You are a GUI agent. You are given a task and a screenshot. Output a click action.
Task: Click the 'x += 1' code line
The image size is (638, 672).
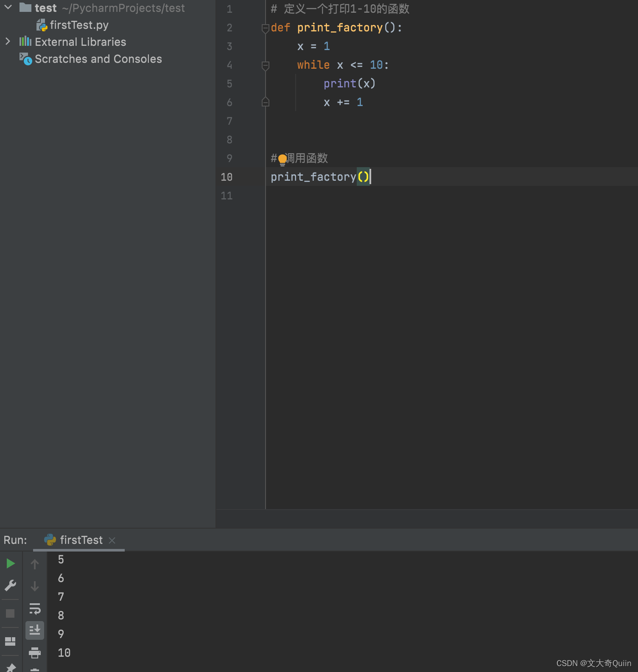(343, 102)
